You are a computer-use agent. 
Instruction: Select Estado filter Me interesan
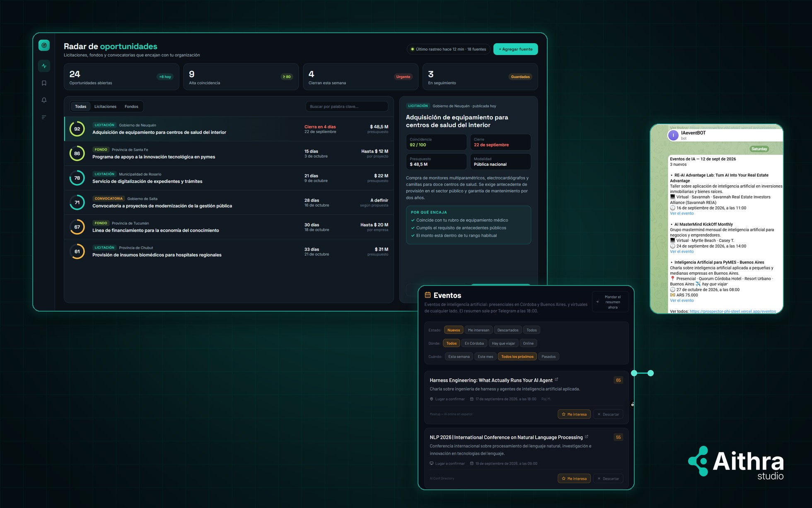[479, 330]
